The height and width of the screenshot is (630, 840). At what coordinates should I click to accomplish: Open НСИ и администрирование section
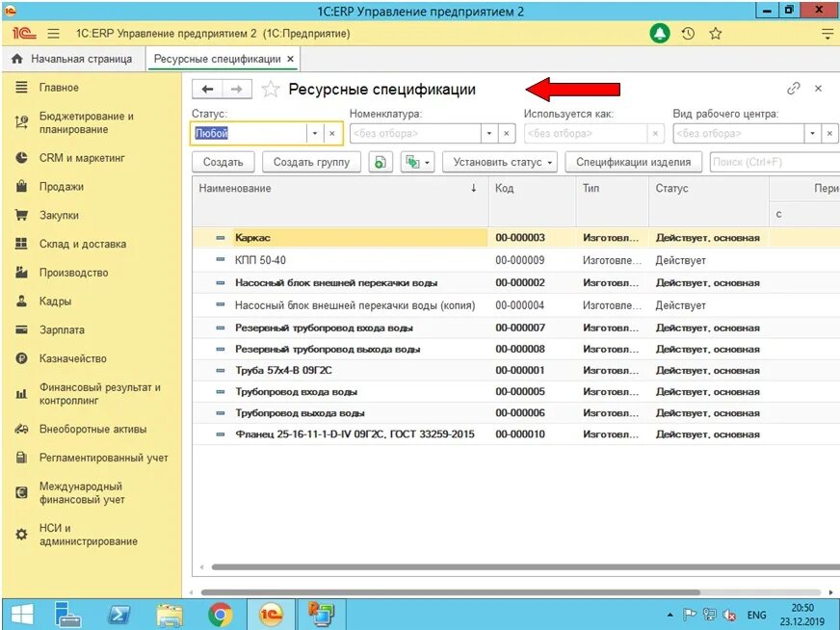88,535
